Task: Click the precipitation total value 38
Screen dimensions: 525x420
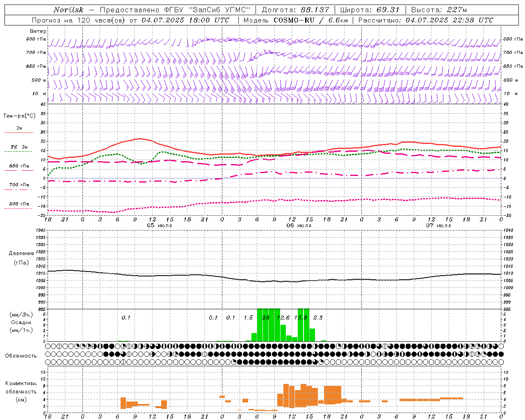Action: 266,317
